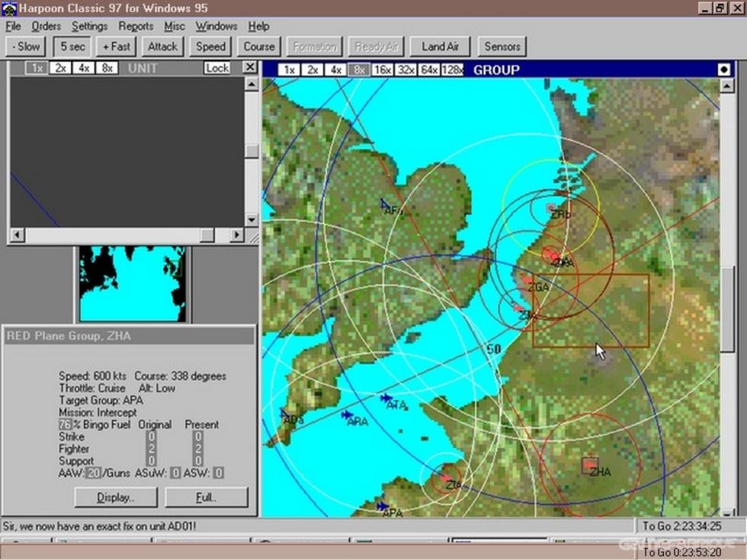The image size is (747, 560).
Task: Click the UNIT window horizontal scroll thumb
Action: tap(207, 235)
